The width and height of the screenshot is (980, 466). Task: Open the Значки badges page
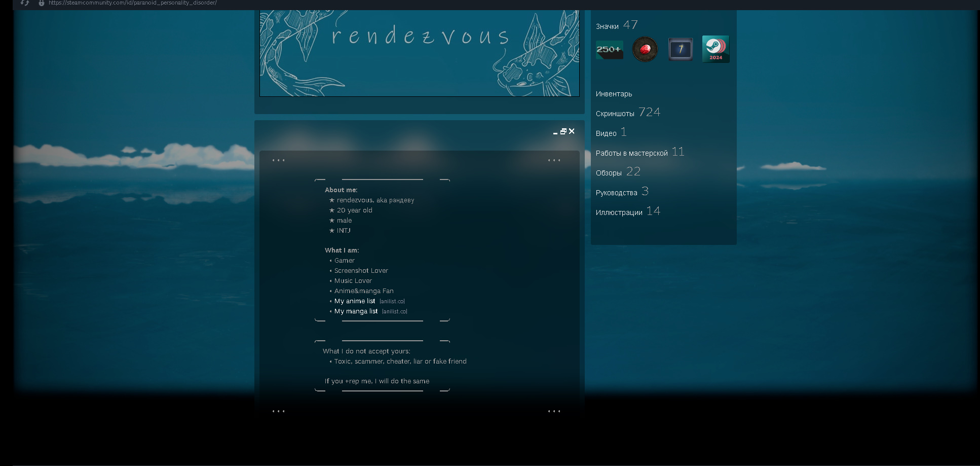click(607, 26)
